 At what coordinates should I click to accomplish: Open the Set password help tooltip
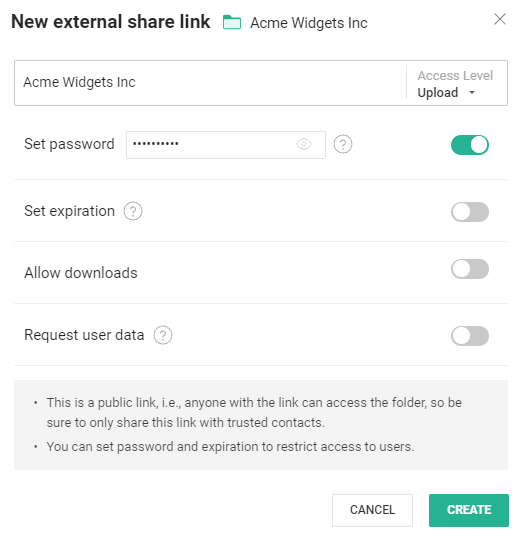point(343,144)
